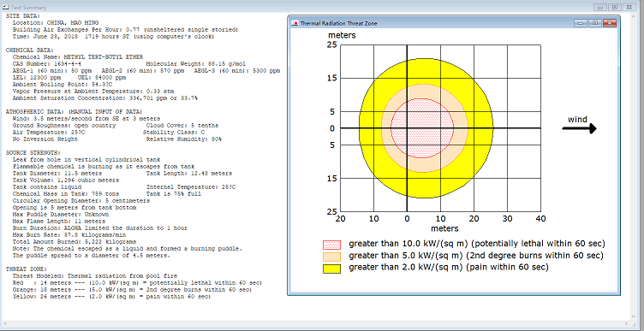This screenshot has width=644, height=331.
Task: Click 'Ambient Saturation Concentration' line
Action: tap(104, 98)
